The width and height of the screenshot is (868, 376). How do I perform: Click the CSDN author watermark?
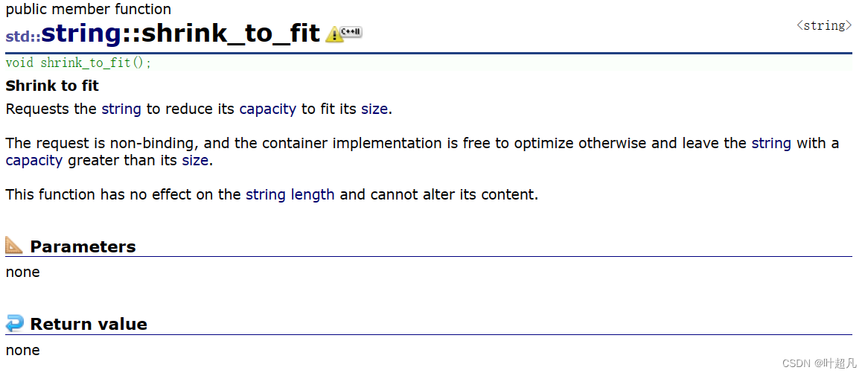pos(820,363)
